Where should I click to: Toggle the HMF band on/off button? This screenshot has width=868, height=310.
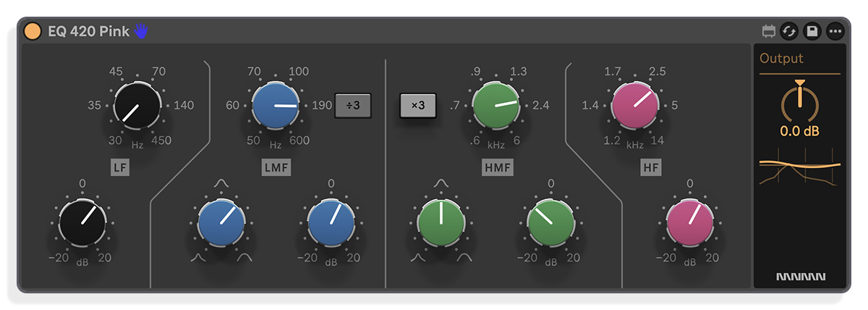pyautogui.click(x=497, y=168)
